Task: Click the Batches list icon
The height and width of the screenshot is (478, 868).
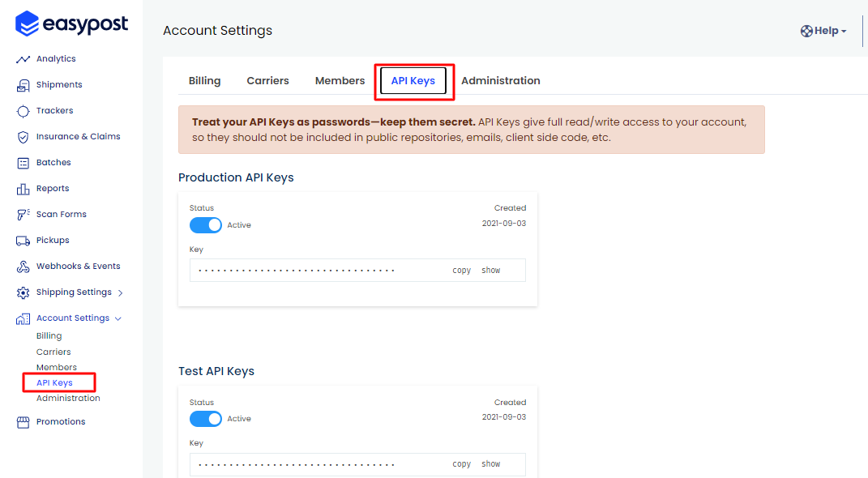Action: [x=23, y=163]
